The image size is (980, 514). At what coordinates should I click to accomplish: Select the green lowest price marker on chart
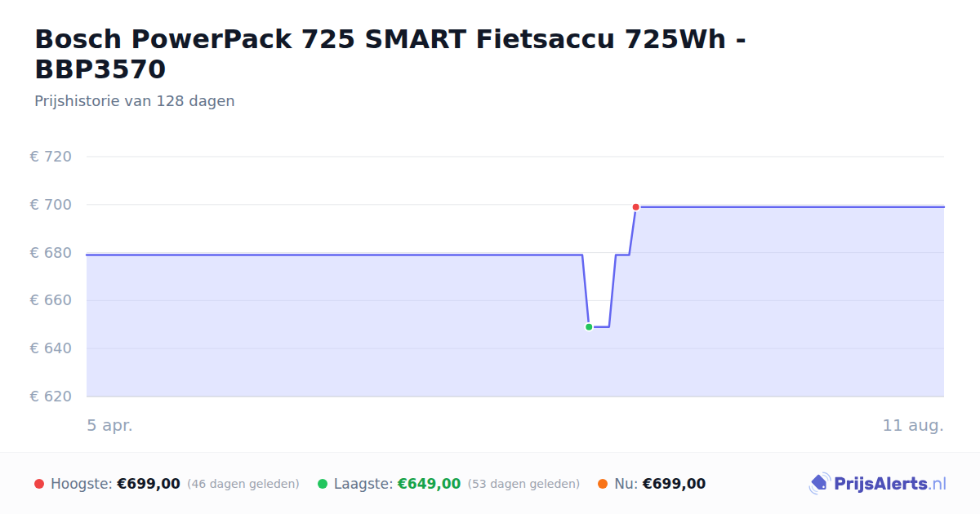[589, 327]
